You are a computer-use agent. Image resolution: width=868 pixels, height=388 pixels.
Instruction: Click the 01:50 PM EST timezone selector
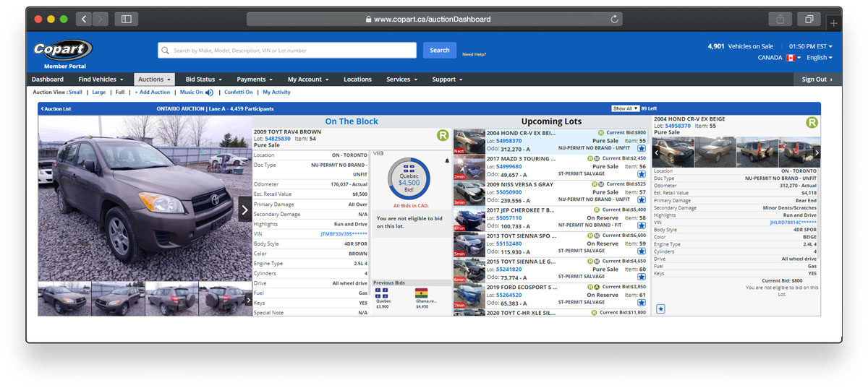[810, 46]
